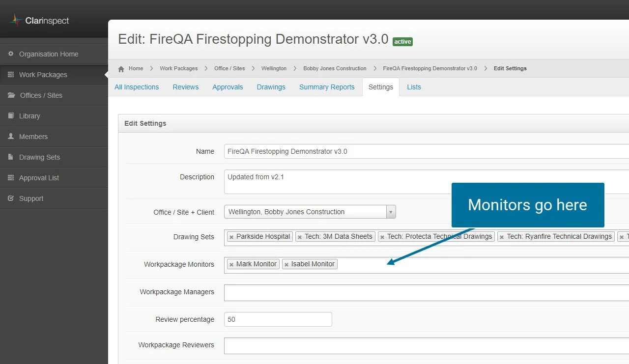This screenshot has width=629, height=364.
Task: Remove Parkside Hospital drawing set tag
Action: coord(231,237)
